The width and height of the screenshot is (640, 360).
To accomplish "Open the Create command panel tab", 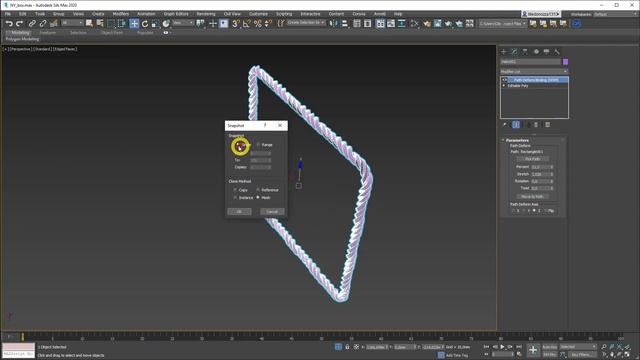I will pos(504,52).
